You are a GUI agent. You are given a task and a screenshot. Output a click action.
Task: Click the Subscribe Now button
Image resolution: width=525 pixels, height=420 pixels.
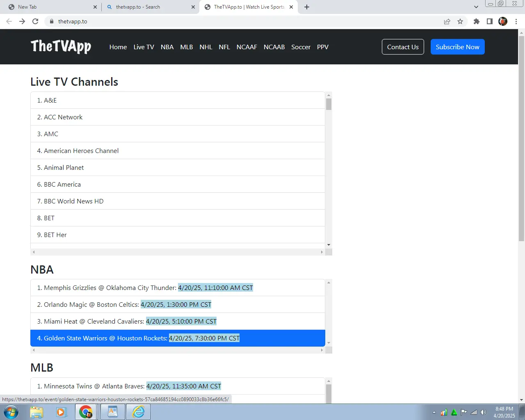tap(458, 47)
